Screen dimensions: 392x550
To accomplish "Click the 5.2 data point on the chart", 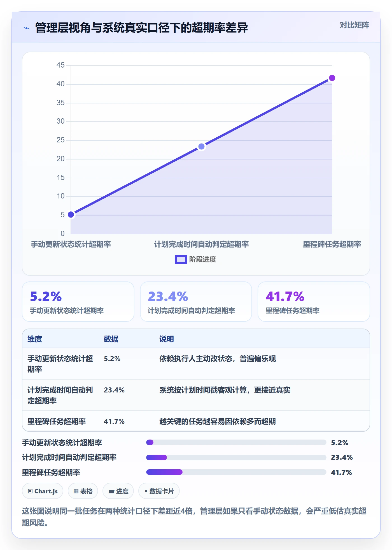I will (71, 214).
